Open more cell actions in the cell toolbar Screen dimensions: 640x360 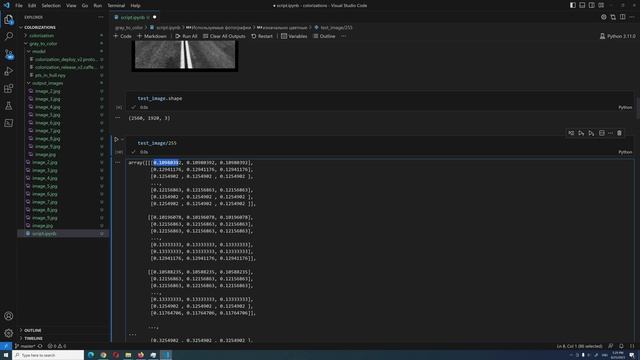[611, 133]
